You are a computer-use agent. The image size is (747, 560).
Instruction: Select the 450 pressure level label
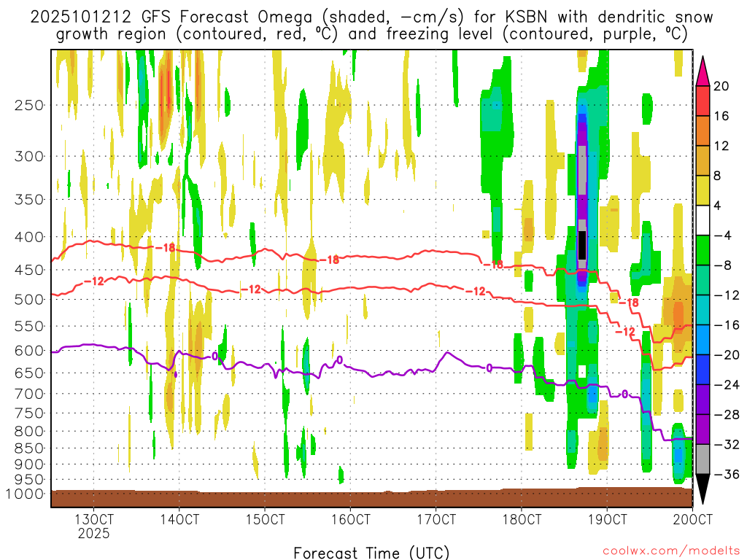(29, 270)
